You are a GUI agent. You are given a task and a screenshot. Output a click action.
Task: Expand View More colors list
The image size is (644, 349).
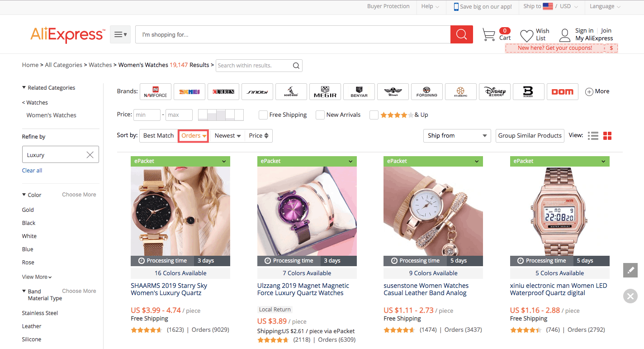[x=37, y=277]
